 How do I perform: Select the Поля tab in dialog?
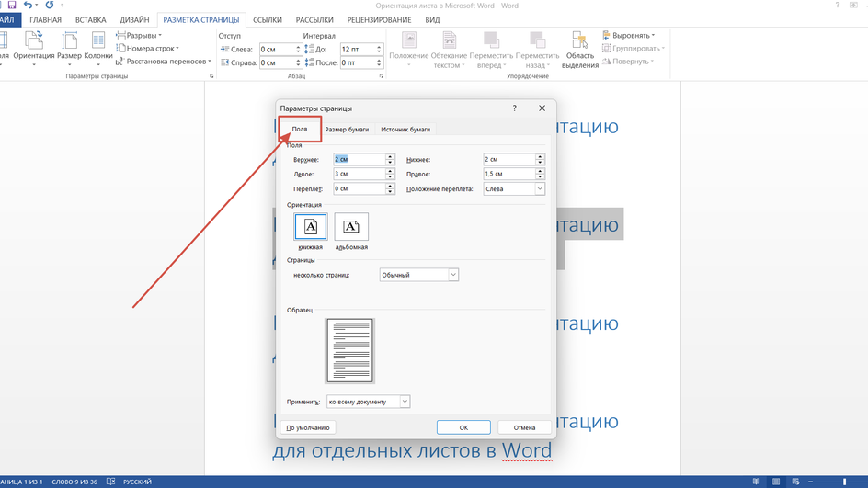300,129
